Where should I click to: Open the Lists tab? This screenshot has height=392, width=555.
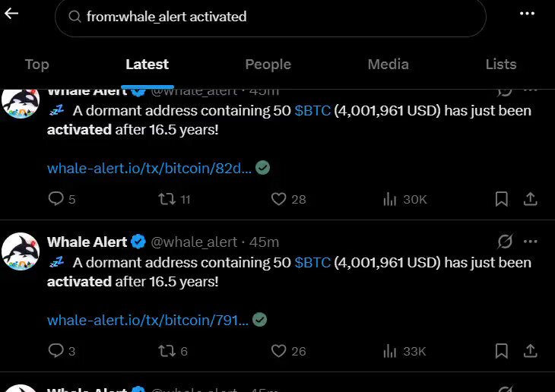[501, 65]
